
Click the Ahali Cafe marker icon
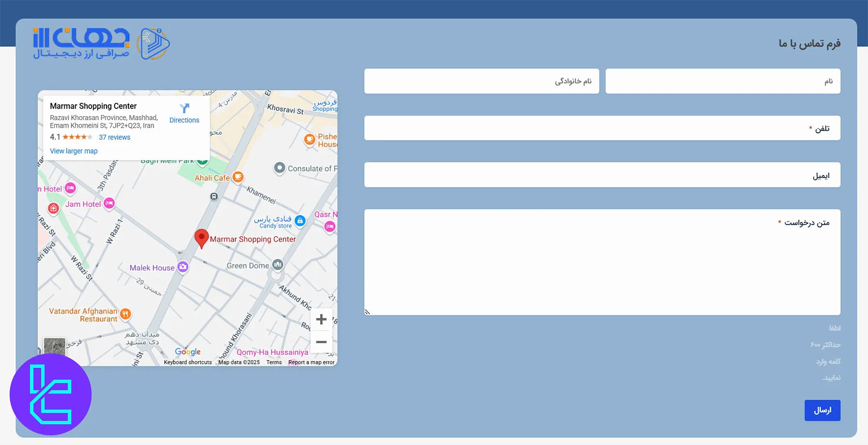[x=238, y=177]
